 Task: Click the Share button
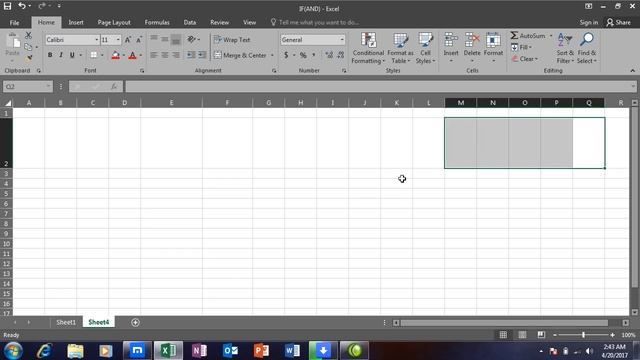618,22
